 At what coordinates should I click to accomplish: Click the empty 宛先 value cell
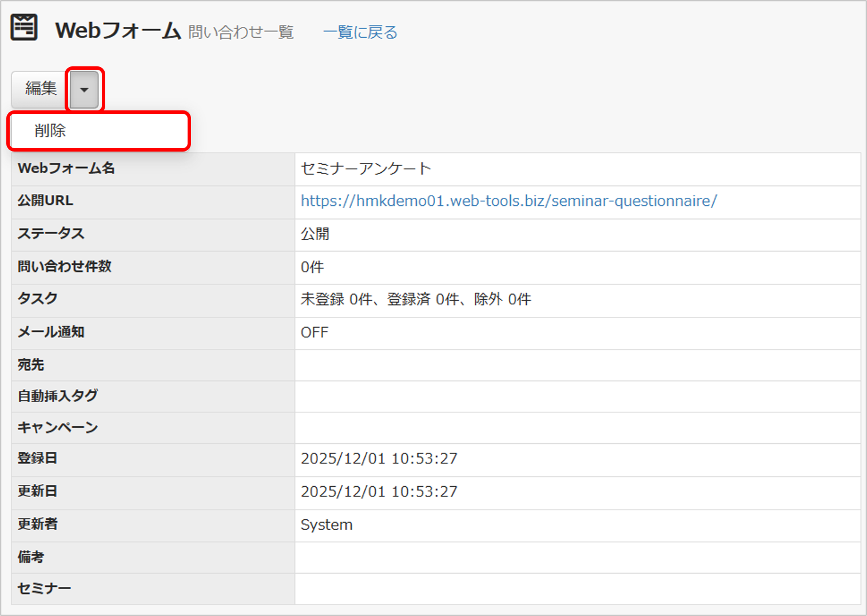pyautogui.click(x=578, y=365)
